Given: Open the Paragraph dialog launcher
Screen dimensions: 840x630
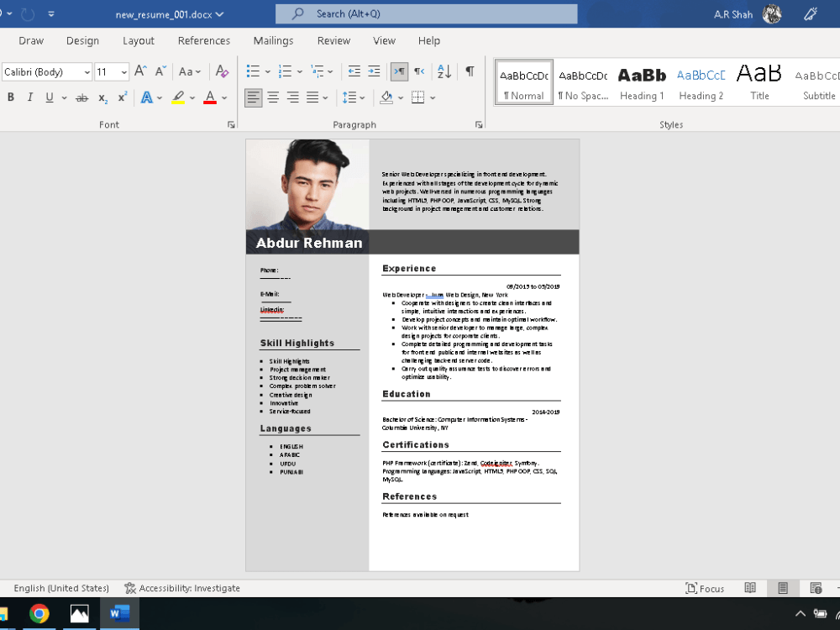Looking at the screenshot, I should [x=479, y=125].
